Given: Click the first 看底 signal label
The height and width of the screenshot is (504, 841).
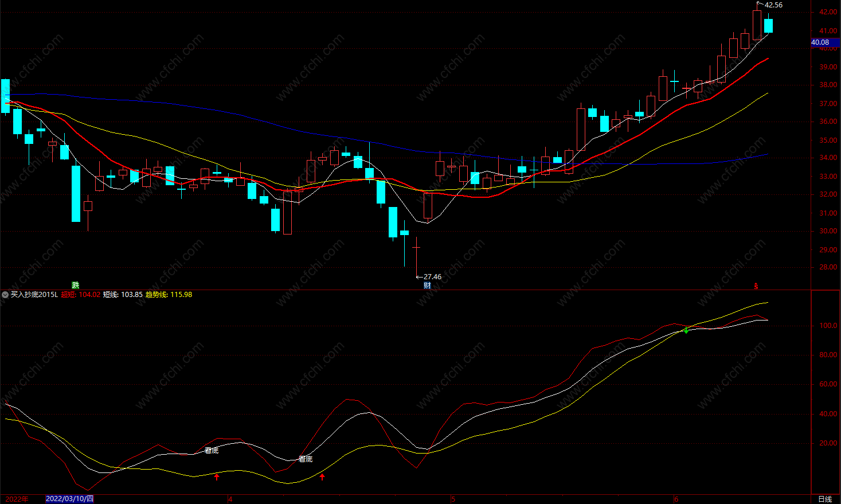Looking at the screenshot, I should [212, 451].
